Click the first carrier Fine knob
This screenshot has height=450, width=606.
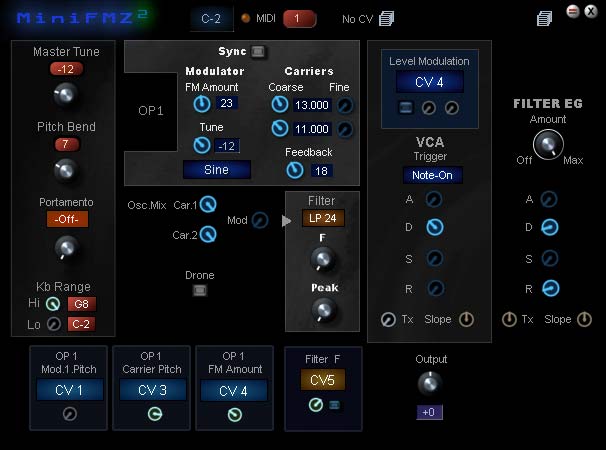tap(345, 105)
